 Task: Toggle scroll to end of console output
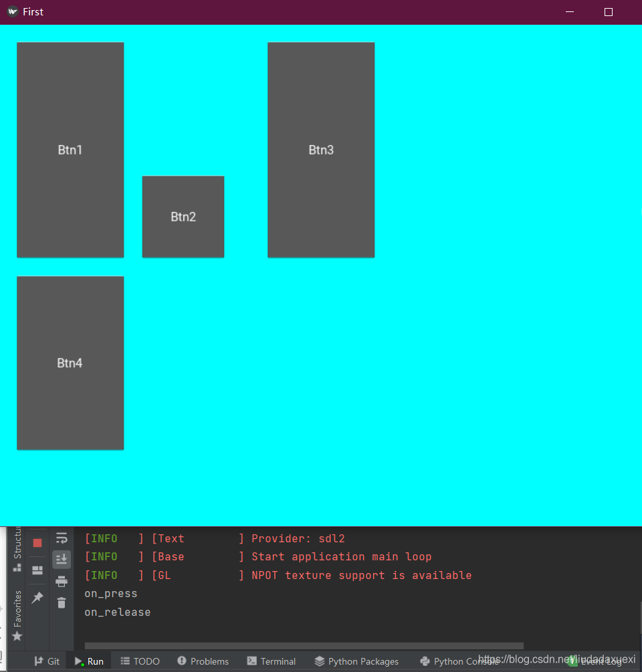pyautogui.click(x=62, y=559)
